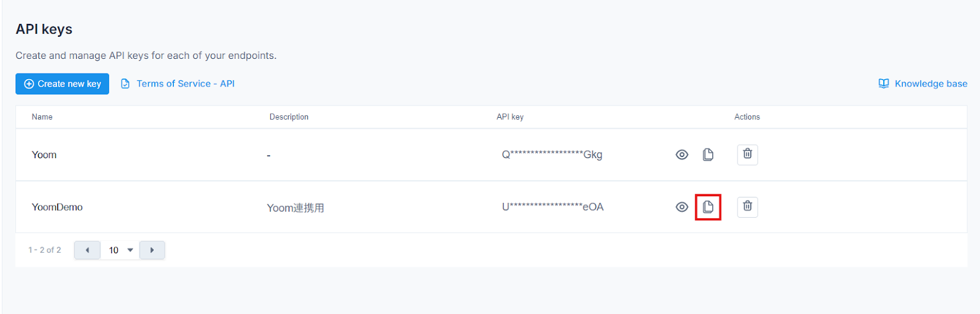980x314 pixels.
Task: Delete the Yoom API key
Action: (x=747, y=155)
